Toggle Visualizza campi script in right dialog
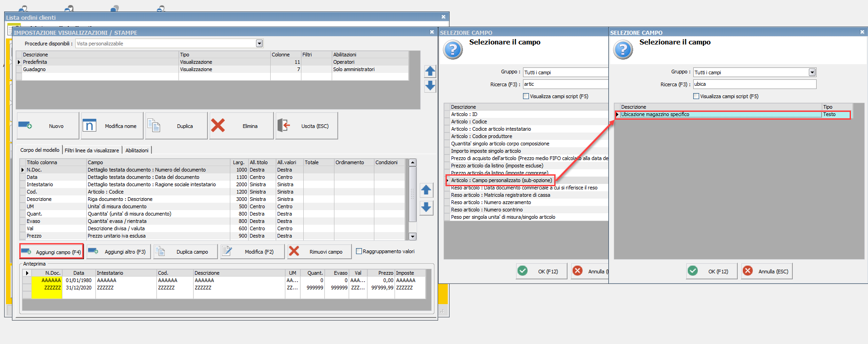868x344 pixels. tap(696, 96)
